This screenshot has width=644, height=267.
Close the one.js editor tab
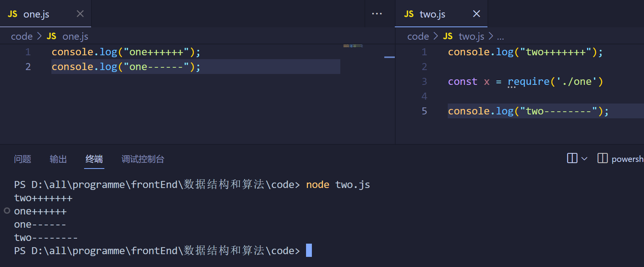point(80,14)
